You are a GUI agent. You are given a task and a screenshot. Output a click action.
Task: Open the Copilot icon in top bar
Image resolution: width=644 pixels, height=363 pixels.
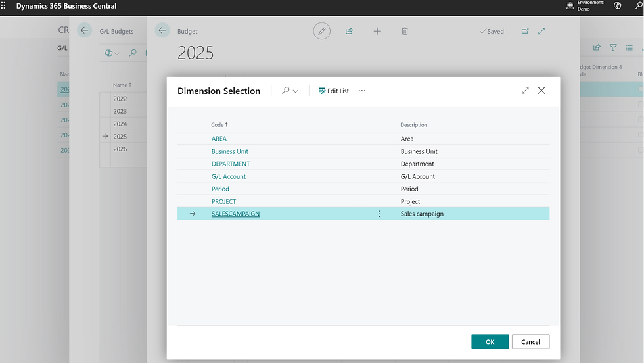pyautogui.click(x=617, y=6)
